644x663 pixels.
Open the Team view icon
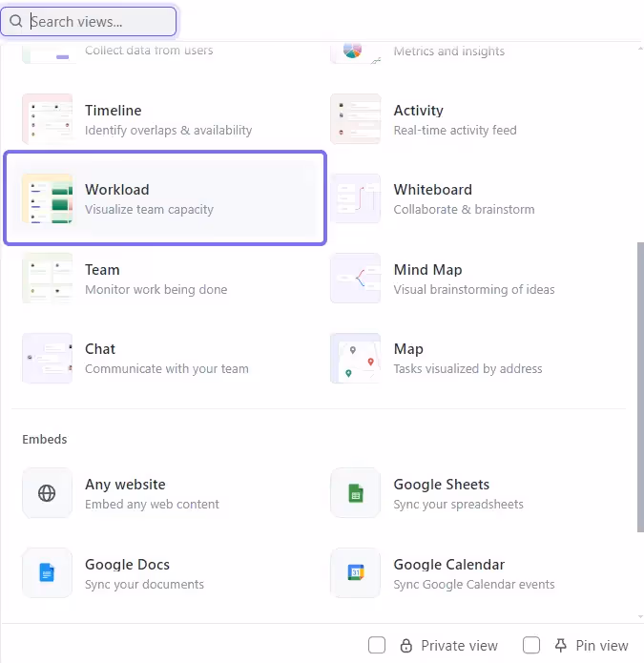47,279
